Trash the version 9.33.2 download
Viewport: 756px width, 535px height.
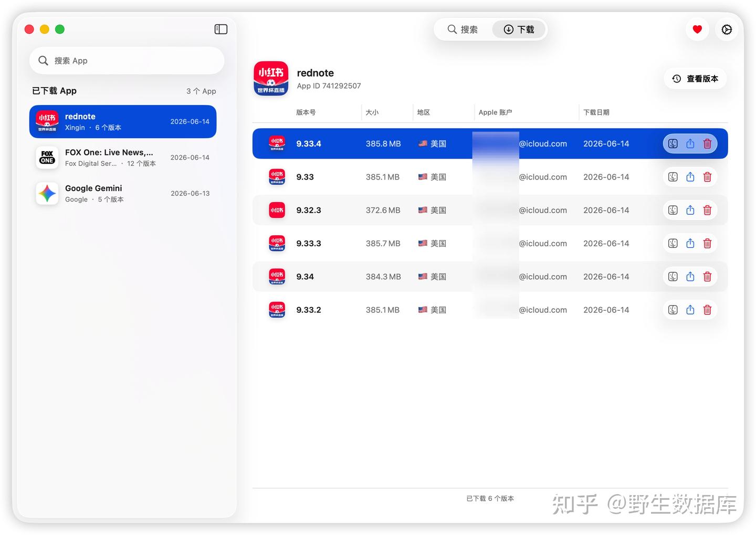click(x=707, y=310)
